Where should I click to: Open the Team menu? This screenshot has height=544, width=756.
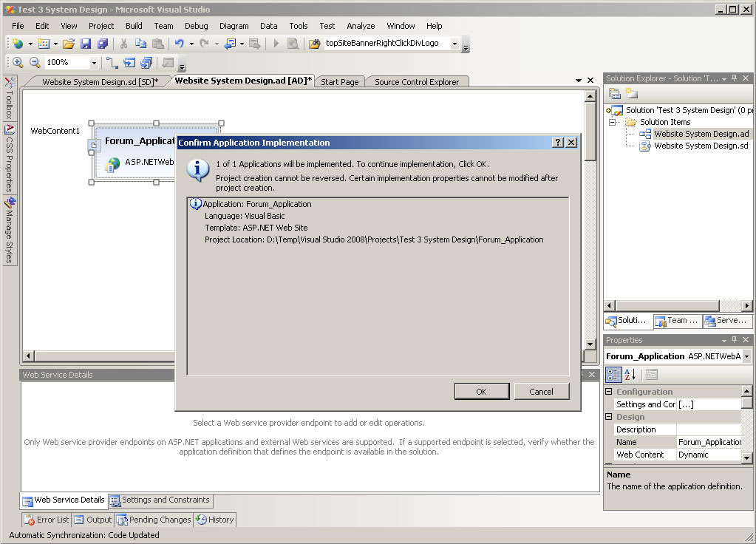coord(163,26)
